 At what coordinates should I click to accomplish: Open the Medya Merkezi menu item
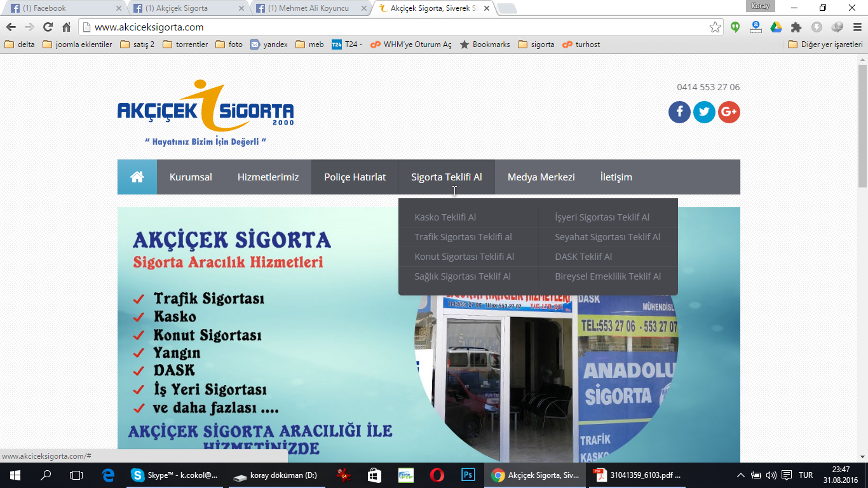pyautogui.click(x=541, y=177)
